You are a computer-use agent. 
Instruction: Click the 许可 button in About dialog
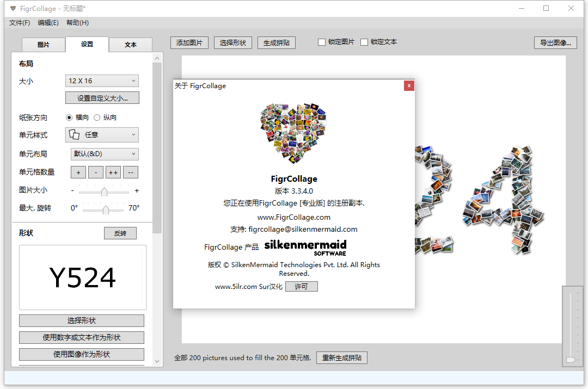pyautogui.click(x=302, y=287)
